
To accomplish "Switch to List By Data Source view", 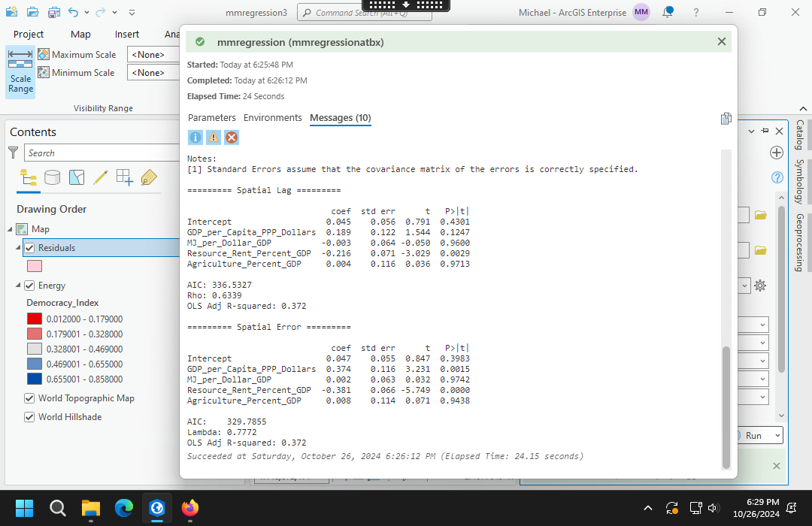I will (x=52, y=177).
